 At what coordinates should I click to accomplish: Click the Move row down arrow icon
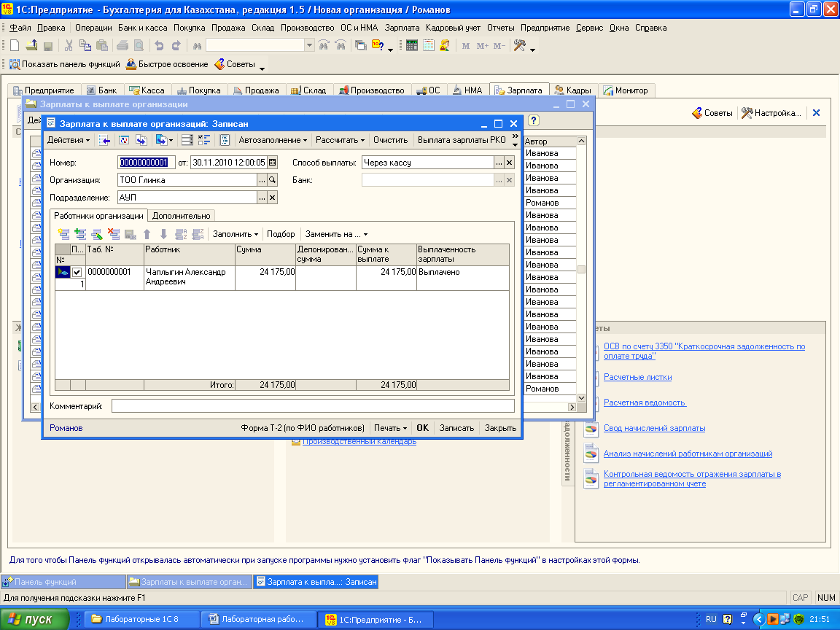click(163, 234)
